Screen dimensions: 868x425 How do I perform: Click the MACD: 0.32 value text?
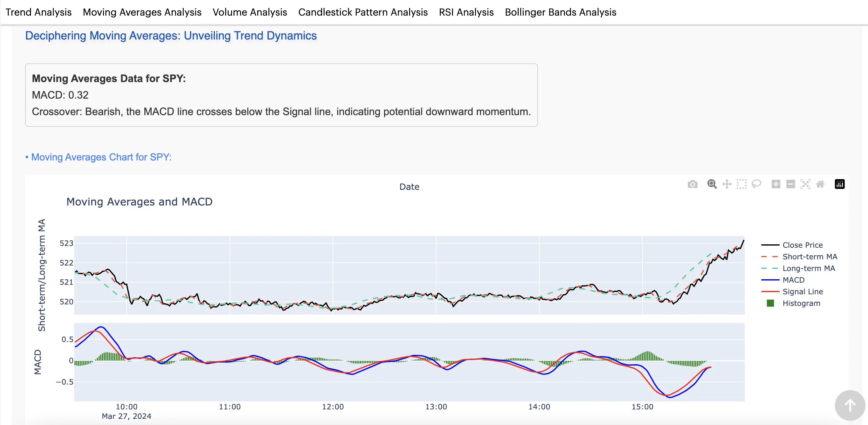[60, 95]
